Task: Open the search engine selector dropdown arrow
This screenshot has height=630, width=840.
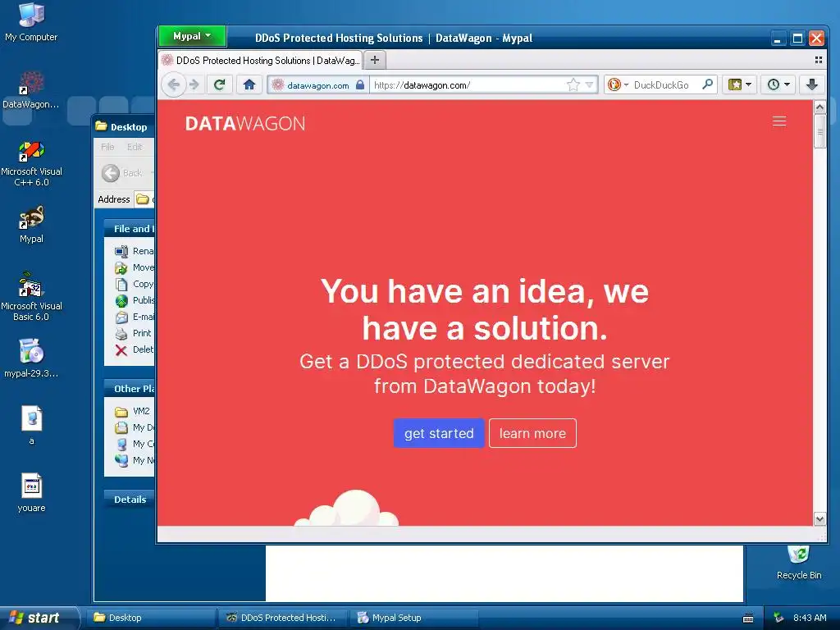Action: tap(626, 85)
